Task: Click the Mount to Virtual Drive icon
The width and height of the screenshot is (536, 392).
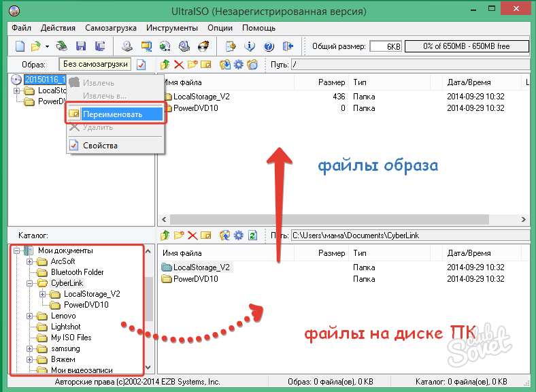Action: pyautogui.click(x=184, y=46)
